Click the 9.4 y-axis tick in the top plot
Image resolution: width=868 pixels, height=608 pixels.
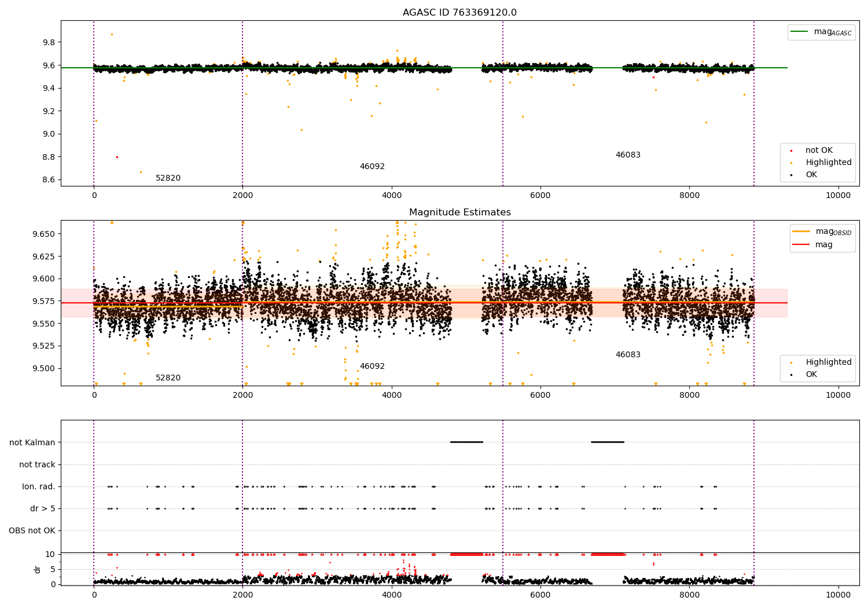pyautogui.click(x=49, y=89)
